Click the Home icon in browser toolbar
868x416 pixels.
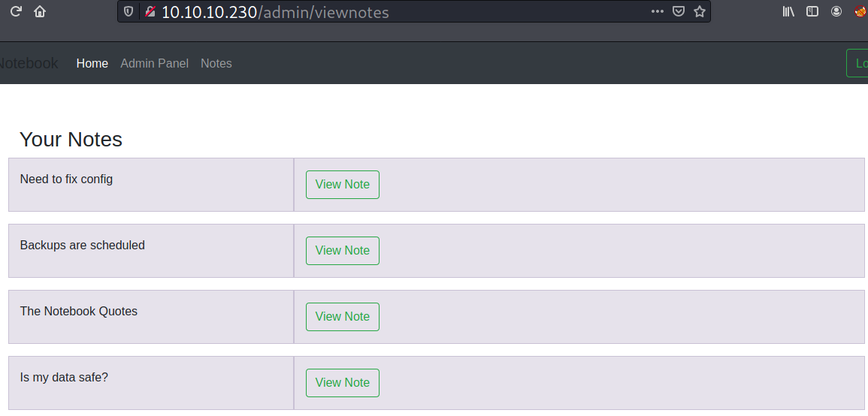click(40, 11)
